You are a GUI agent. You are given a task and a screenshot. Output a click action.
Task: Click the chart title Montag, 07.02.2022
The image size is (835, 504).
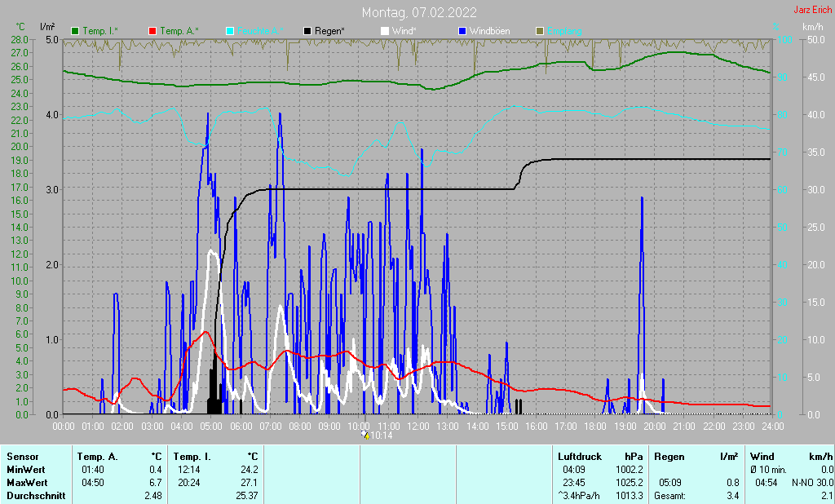(420, 12)
